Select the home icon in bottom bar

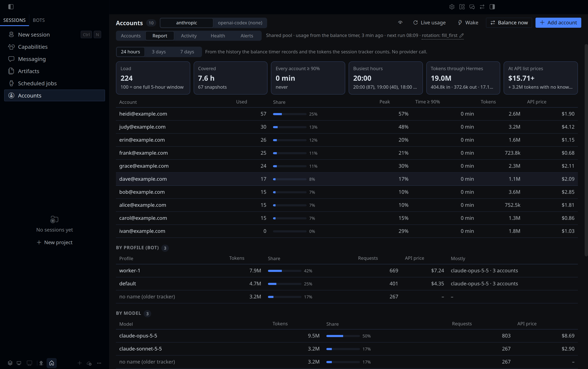point(52,363)
